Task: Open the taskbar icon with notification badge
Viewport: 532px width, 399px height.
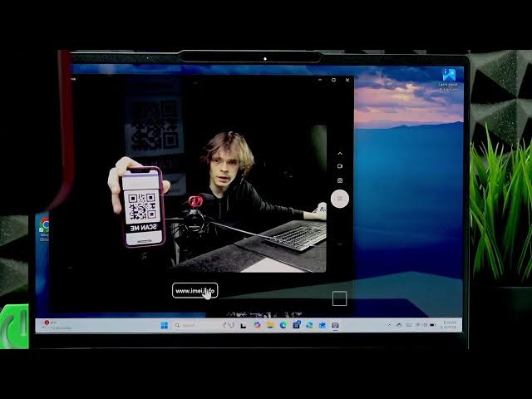Action: (296, 325)
